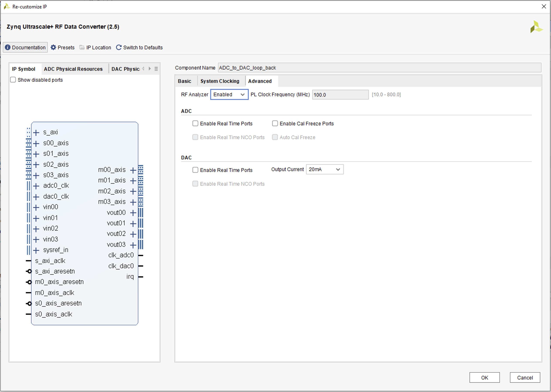Edit PL Clock Frequency MHz input field

340,95
